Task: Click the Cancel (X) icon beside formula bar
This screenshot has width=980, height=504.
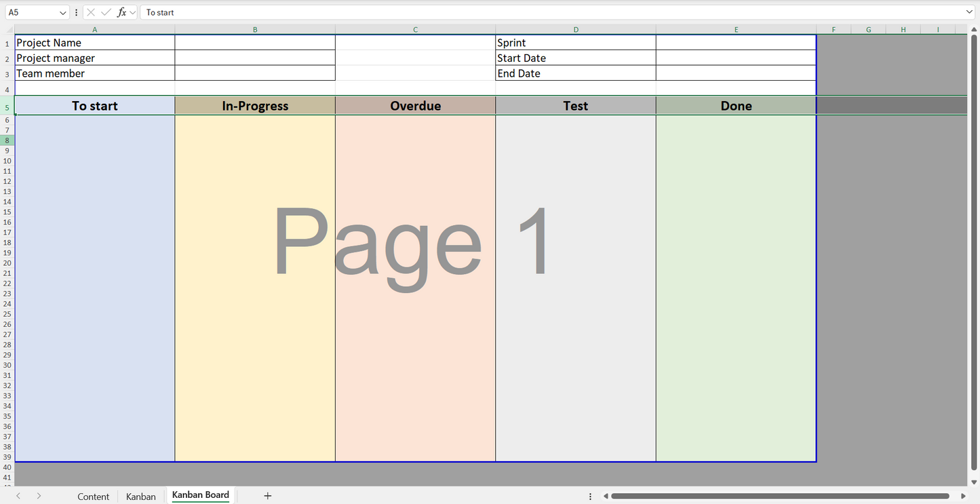Action: pyautogui.click(x=91, y=12)
